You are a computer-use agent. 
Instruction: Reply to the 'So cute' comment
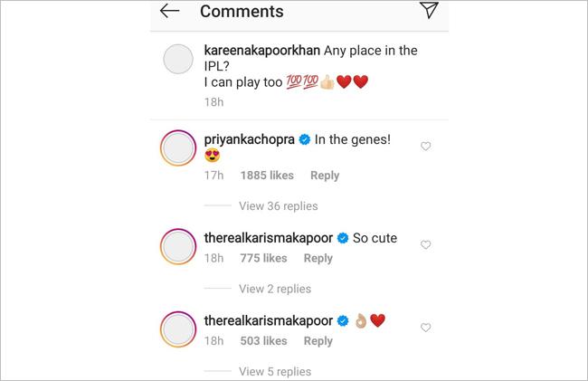tap(318, 258)
